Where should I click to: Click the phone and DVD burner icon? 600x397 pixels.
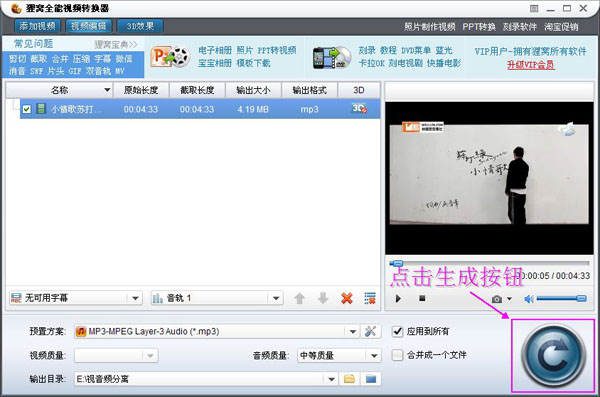coord(331,57)
